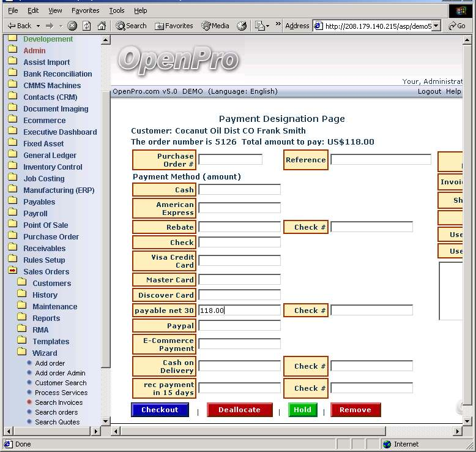
Task: Click the Refresh page icon
Action: (x=87, y=26)
